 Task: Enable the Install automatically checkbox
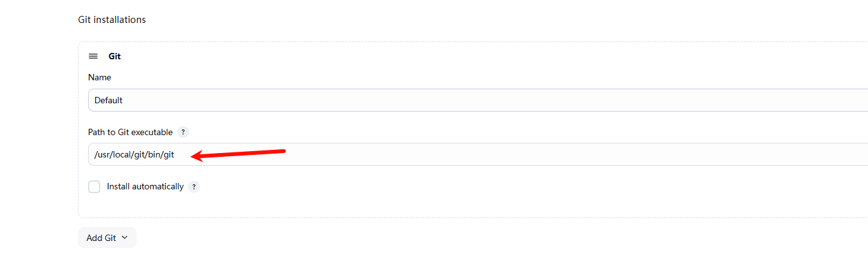[x=94, y=187]
